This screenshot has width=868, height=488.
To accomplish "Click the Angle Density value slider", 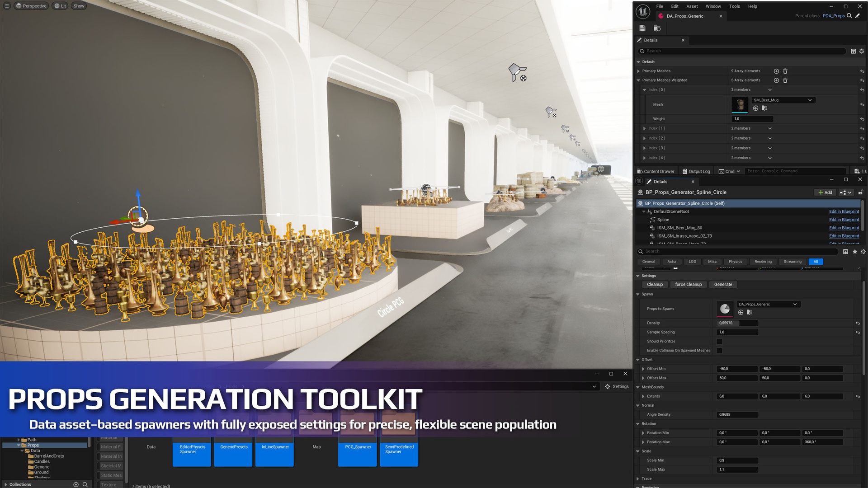I will [x=737, y=415].
